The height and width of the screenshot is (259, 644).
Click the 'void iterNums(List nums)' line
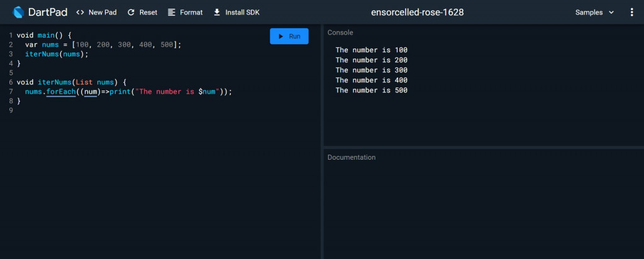point(72,82)
